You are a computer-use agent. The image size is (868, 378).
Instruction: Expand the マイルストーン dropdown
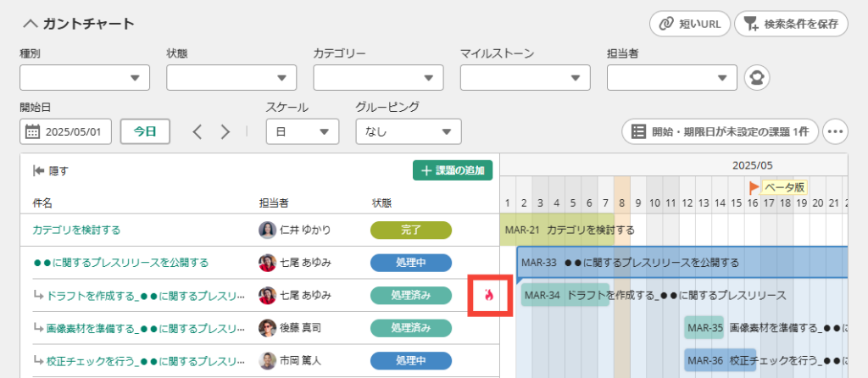[525, 77]
